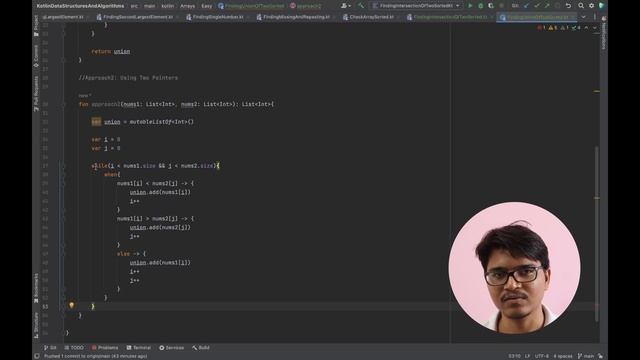This screenshot has height=360, width=640.
Task: Build project with the hammer icon
Action: 361,6
